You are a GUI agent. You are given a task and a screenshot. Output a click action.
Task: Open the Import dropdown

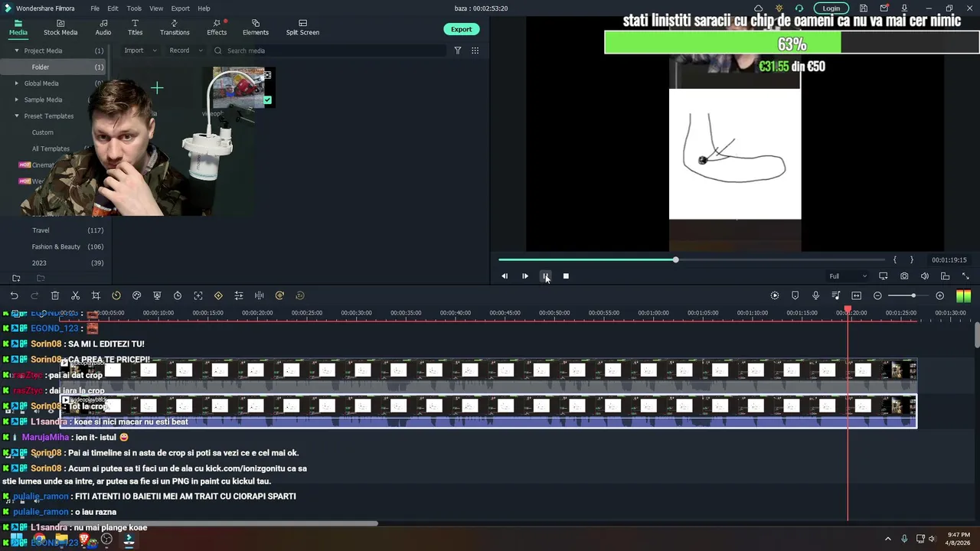140,51
